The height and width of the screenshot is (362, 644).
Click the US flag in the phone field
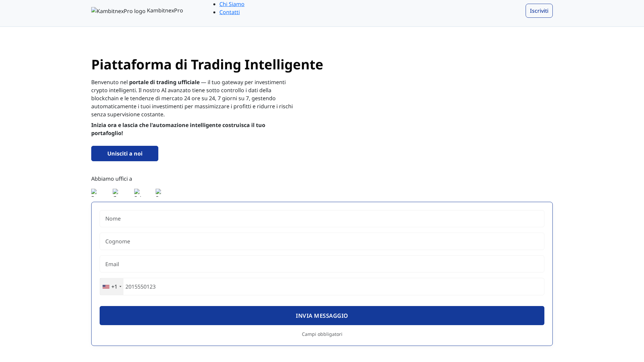coord(106,287)
